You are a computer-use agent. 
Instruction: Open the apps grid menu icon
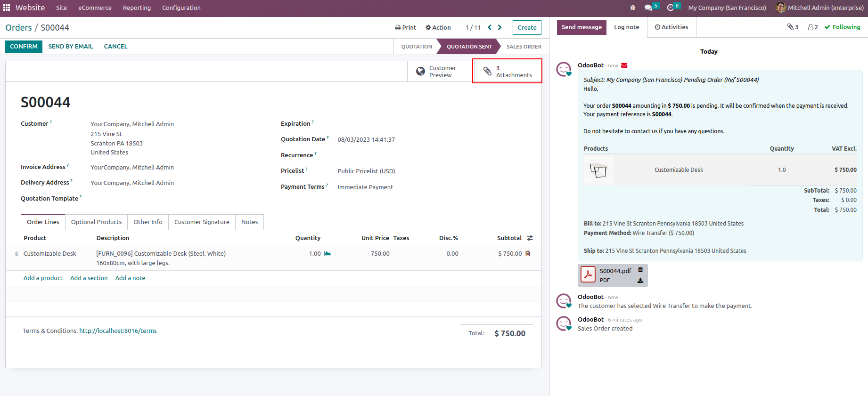tap(7, 8)
